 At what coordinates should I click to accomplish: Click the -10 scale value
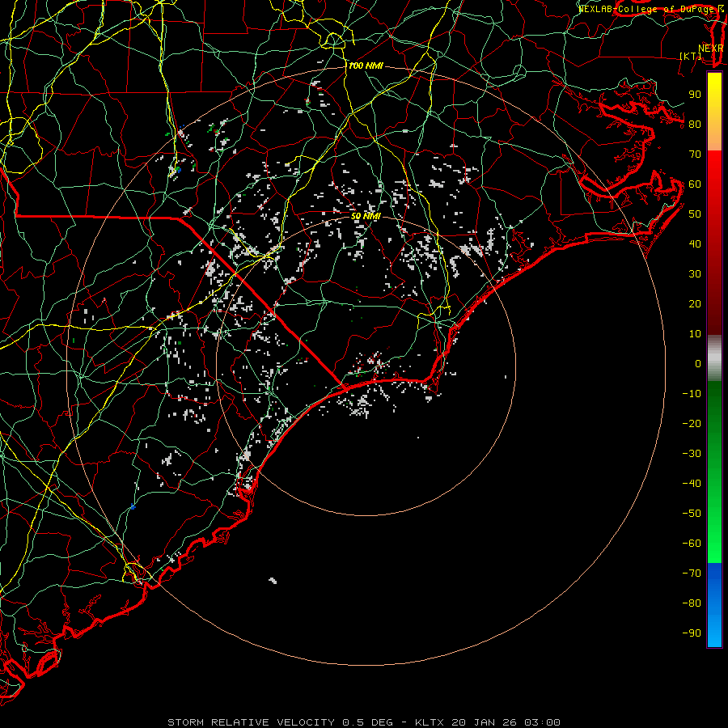692,394
